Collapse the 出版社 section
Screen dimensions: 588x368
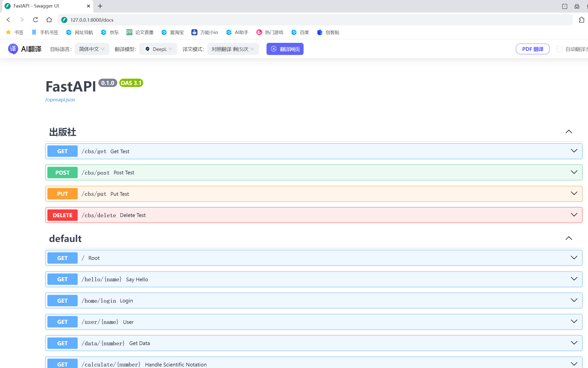click(569, 132)
